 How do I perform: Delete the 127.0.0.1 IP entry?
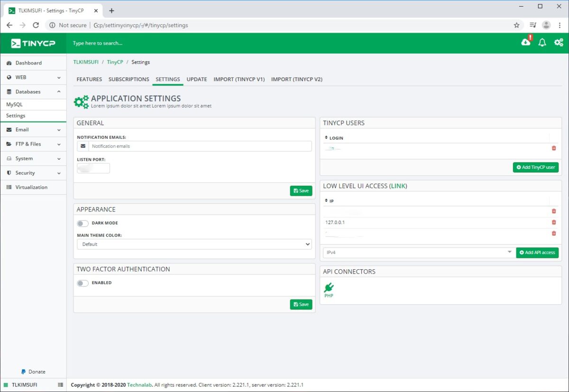(x=554, y=222)
